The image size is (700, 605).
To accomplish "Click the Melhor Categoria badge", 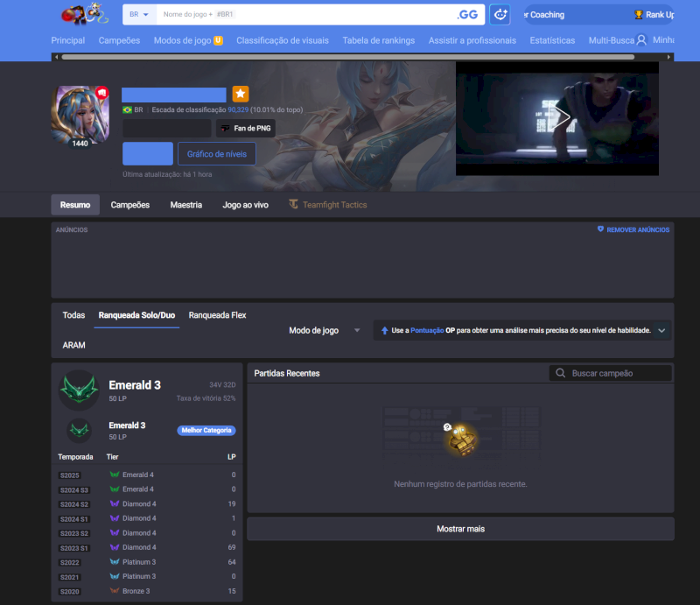I will pos(206,430).
